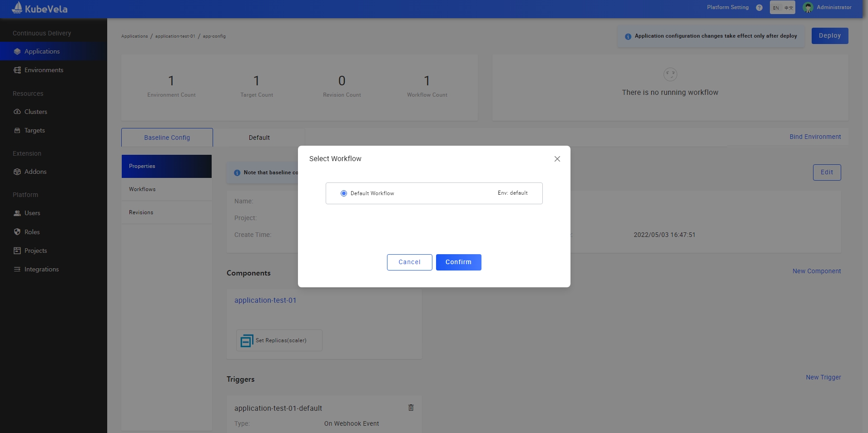Confirm the selected workflow
This screenshot has width=868, height=433.
[458, 262]
